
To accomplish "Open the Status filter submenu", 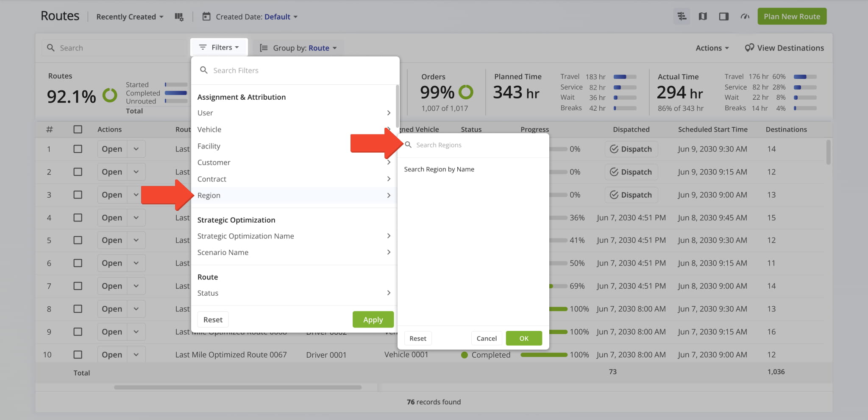I will (294, 293).
